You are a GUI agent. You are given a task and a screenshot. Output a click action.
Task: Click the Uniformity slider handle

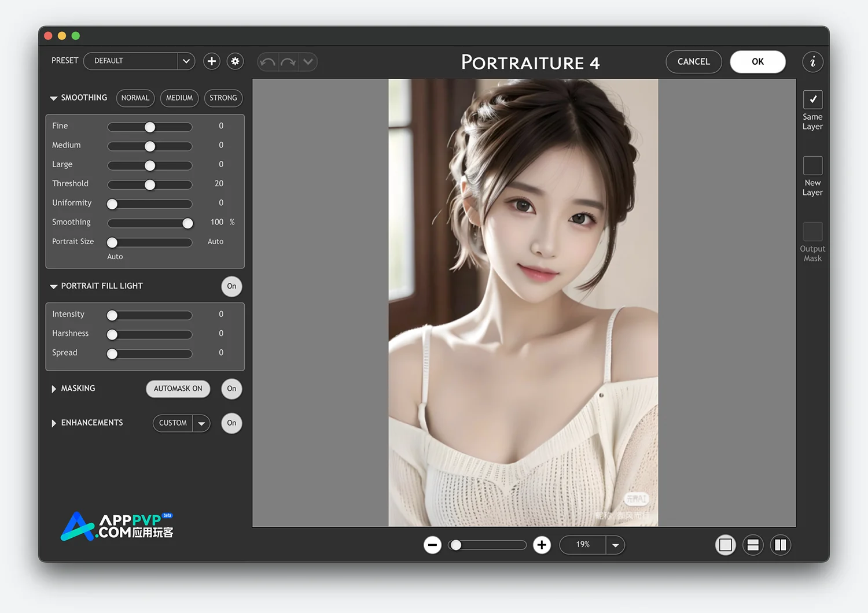tap(112, 204)
